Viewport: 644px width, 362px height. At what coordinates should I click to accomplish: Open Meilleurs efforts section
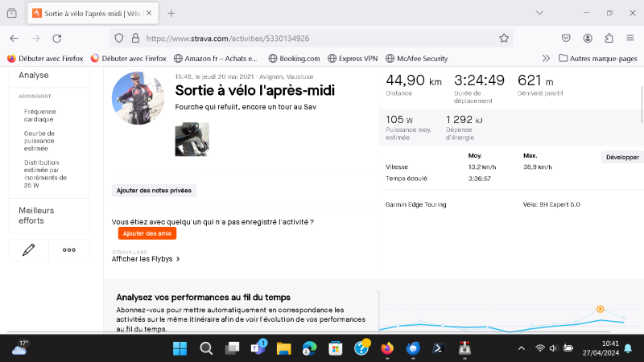pos(36,216)
